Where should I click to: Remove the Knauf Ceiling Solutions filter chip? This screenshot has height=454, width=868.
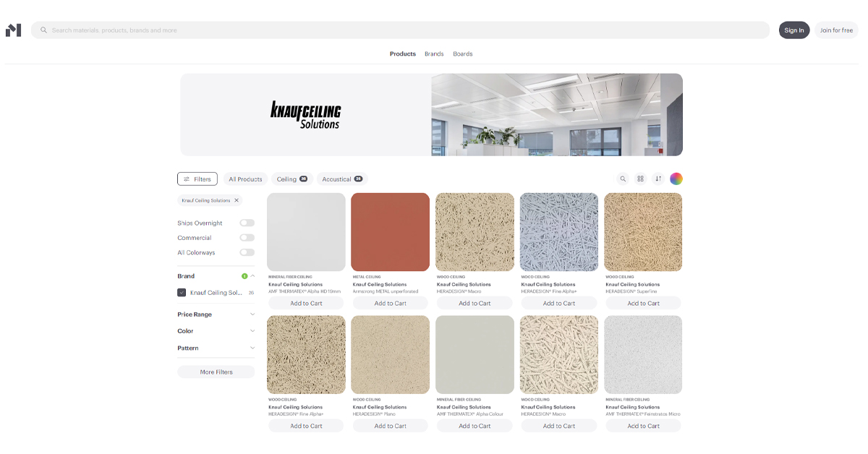237,200
